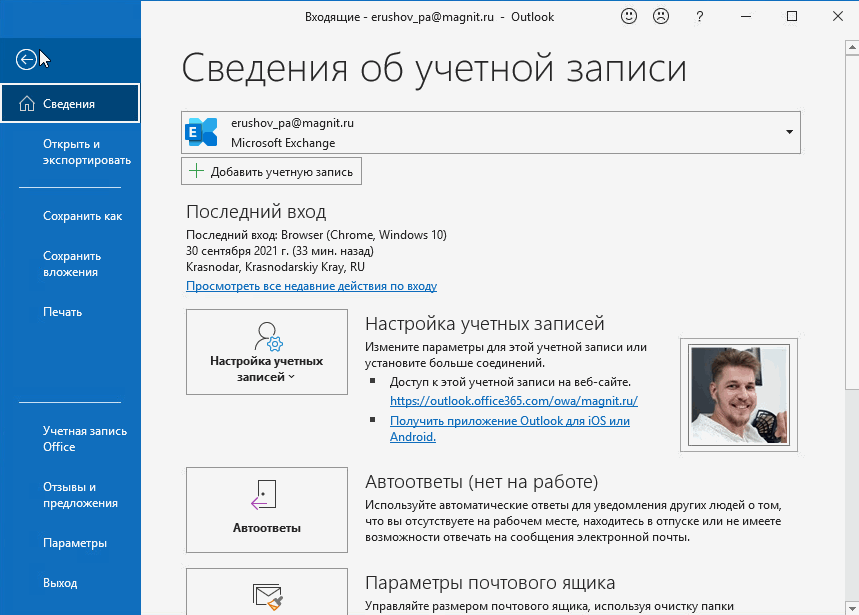Open the Настройка учетных записей button menu
Screen dimensions: 859x615
[x=267, y=352]
